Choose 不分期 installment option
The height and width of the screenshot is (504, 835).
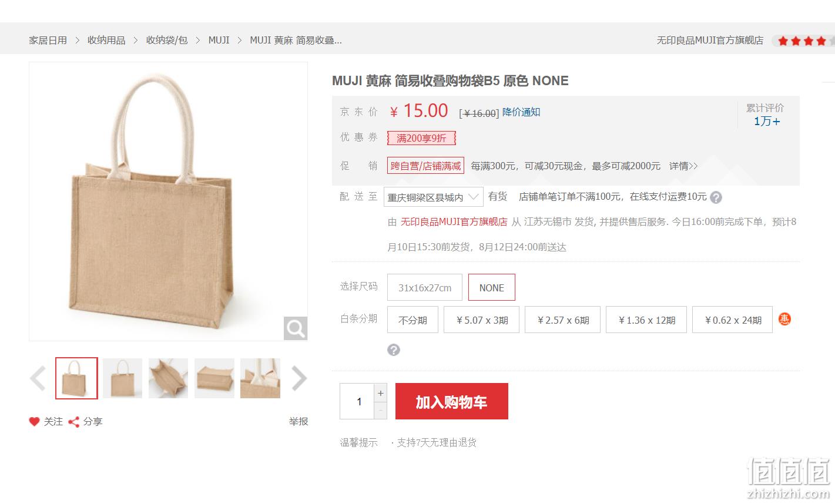[x=413, y=320]
